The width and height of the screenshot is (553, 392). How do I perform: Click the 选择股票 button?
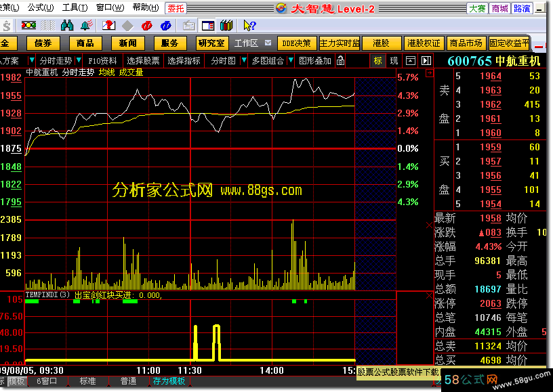coord(143,60)
